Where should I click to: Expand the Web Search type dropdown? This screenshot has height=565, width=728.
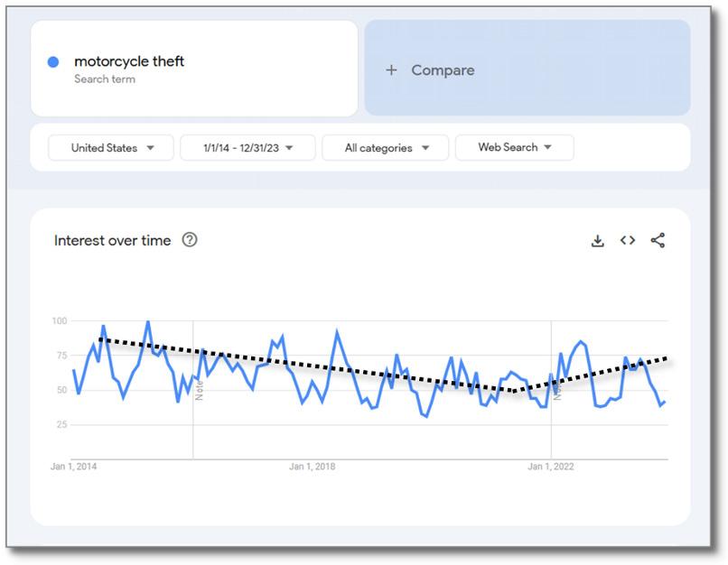tap(514, 147)
